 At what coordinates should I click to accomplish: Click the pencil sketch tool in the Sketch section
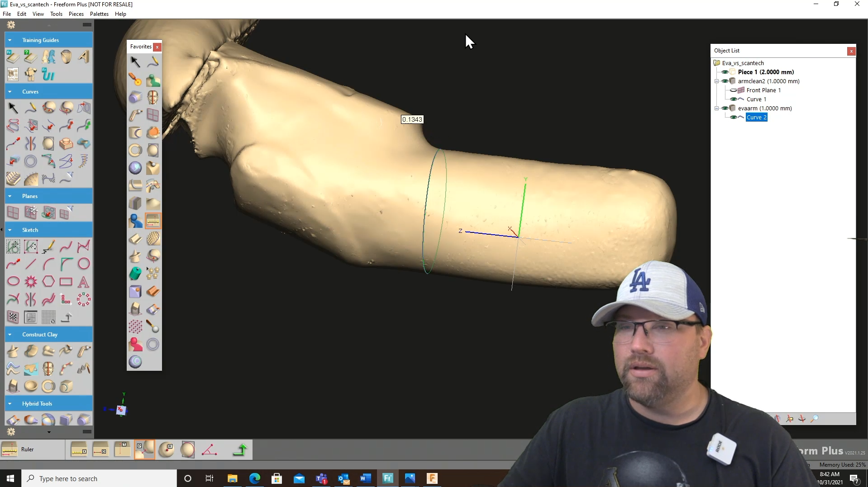[x=48, y=246]
